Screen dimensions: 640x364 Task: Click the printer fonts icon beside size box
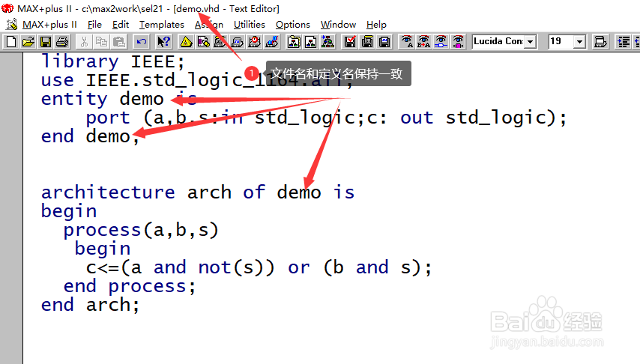600,42
